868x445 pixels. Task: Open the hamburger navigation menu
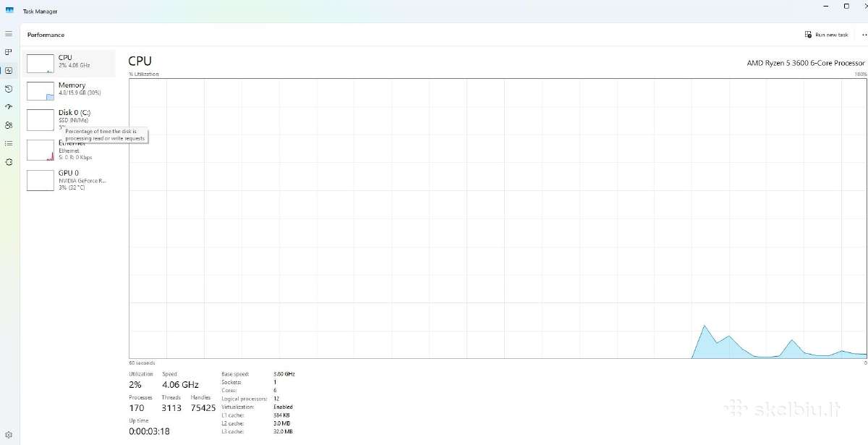pyautogui.click(x=9, y=34)
